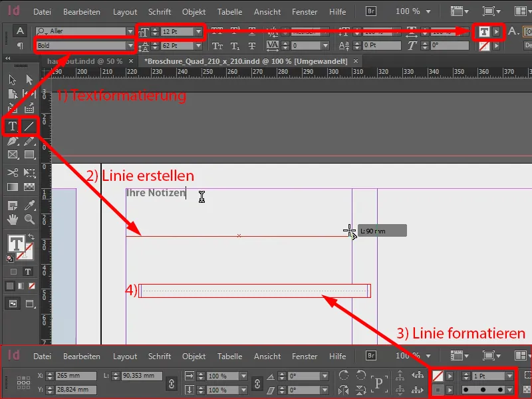
Task: Open the 12 Pt font size dropdown
Action: pos(197,30)
